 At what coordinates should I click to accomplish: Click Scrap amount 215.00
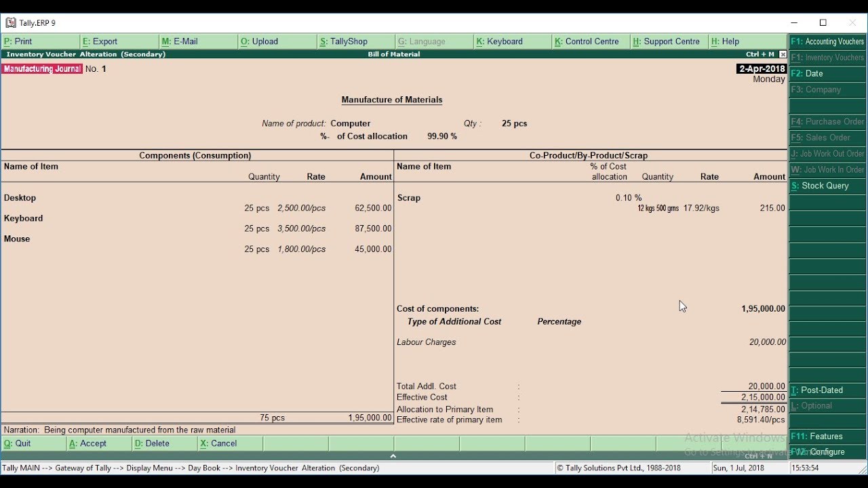click(772, 208)
